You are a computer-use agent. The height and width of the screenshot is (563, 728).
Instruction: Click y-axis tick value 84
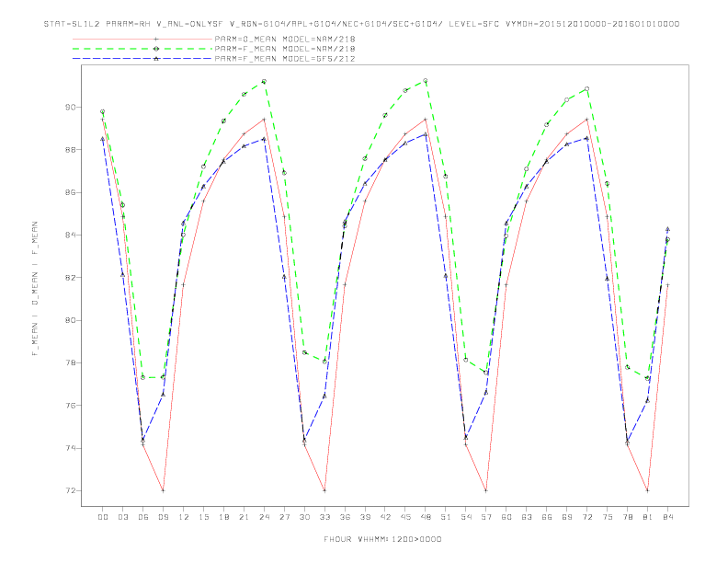coord(70,236)
